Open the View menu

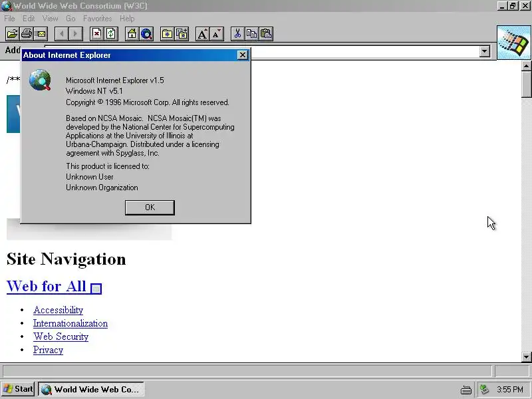coord(51,19)
